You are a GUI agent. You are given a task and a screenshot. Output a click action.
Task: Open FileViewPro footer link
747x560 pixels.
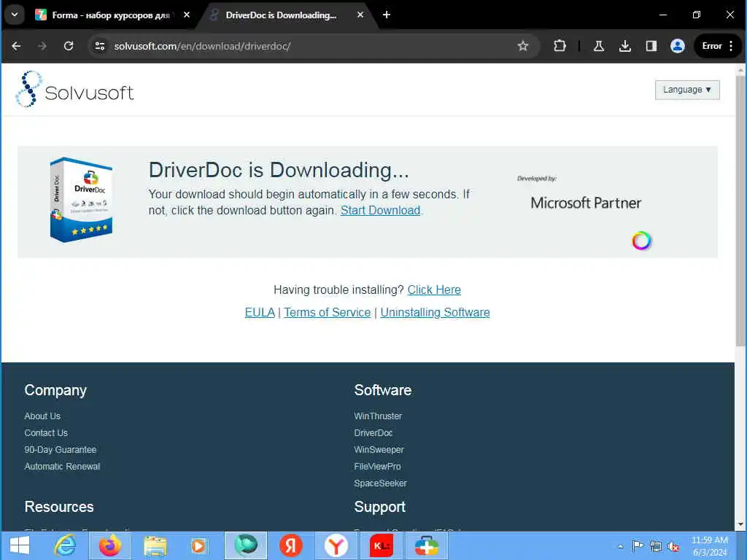(x=377, y=466)
